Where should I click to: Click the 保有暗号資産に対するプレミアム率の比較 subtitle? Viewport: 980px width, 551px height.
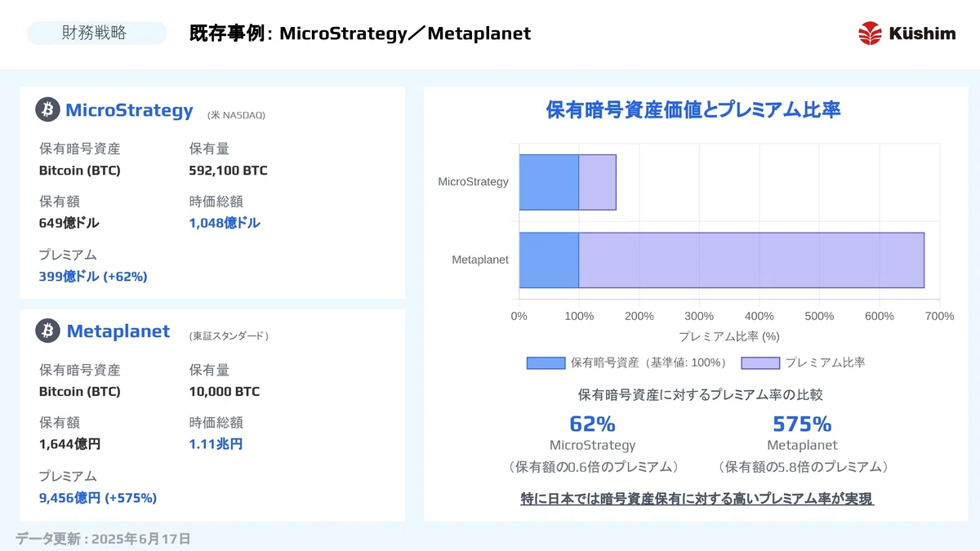[x=700, y=394]
